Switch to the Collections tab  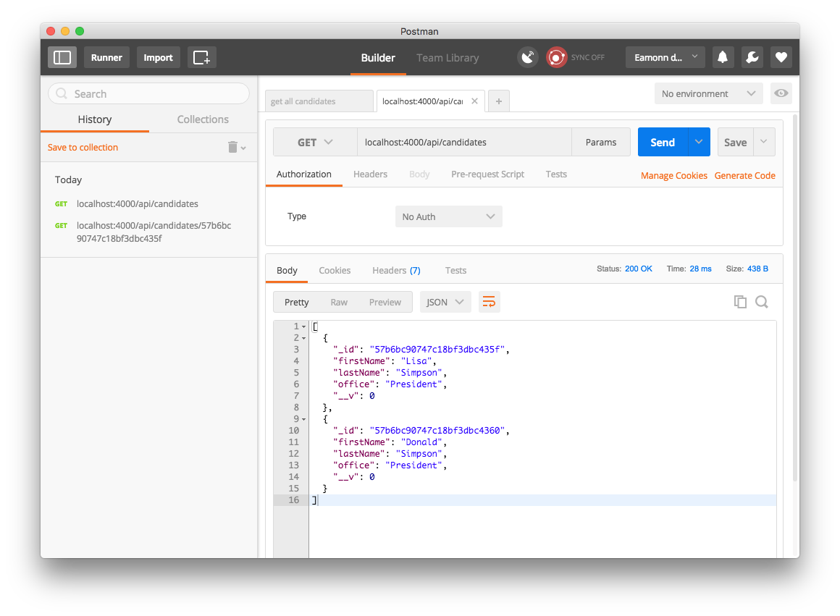[x=203, y=119]
